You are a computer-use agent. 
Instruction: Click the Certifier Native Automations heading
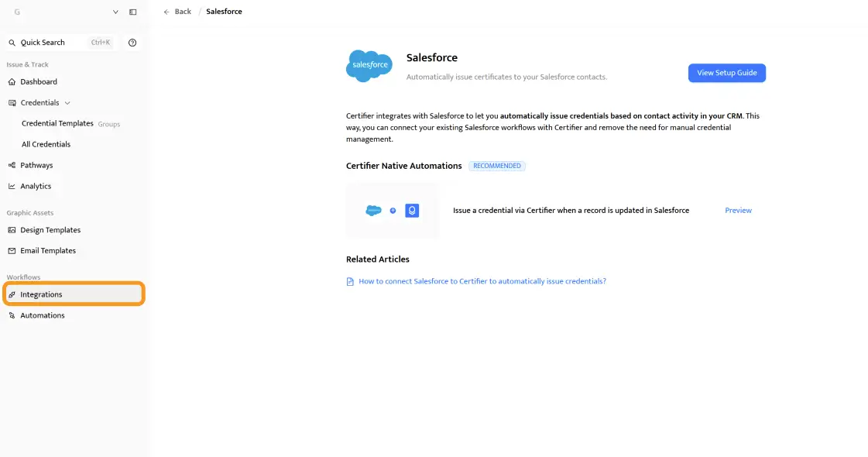coord(403,166)
